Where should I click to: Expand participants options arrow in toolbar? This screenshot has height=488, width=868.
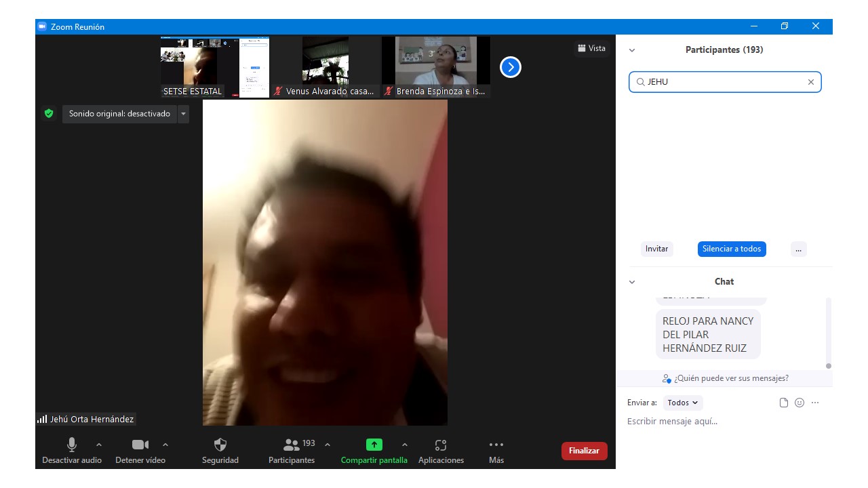click(x=328, y=445)
